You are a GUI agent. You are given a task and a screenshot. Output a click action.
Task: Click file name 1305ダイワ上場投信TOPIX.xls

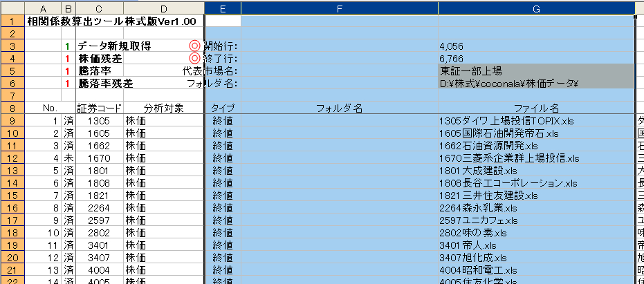[506, 121]
